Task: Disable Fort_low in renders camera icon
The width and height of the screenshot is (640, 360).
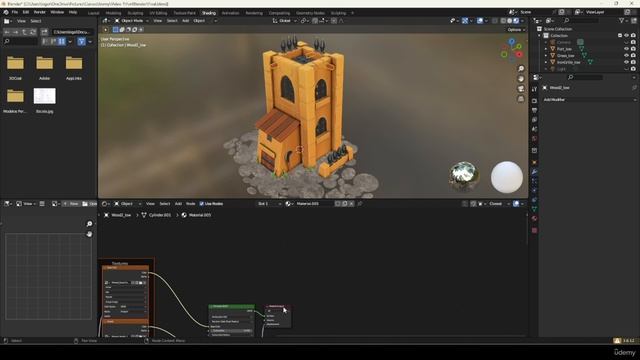Action: click(633, 49)
